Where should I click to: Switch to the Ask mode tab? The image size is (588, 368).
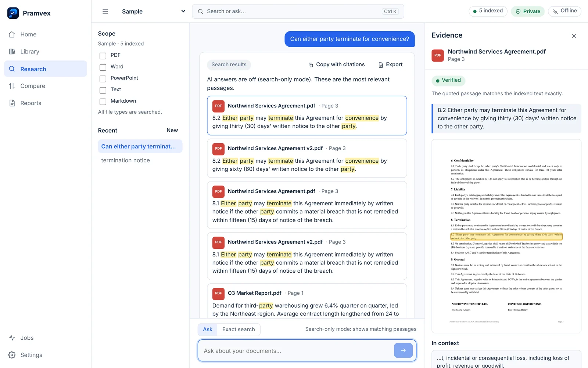click(208, 329)
